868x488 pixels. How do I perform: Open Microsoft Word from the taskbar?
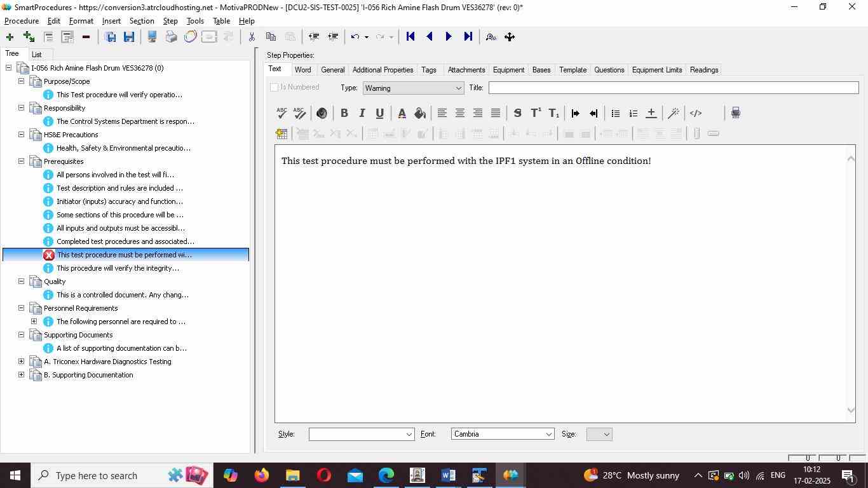pyautogui.click(x=448, y=475)
